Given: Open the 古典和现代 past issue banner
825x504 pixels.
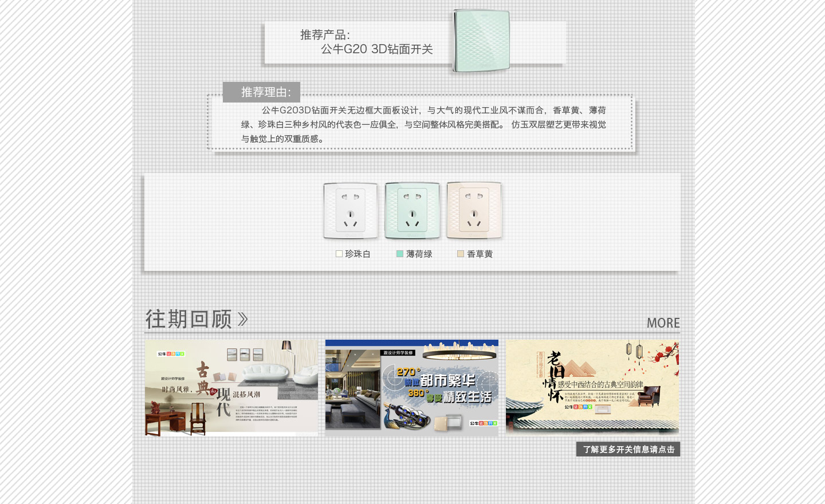Looking at the screenshot, I should click(231, 388).
